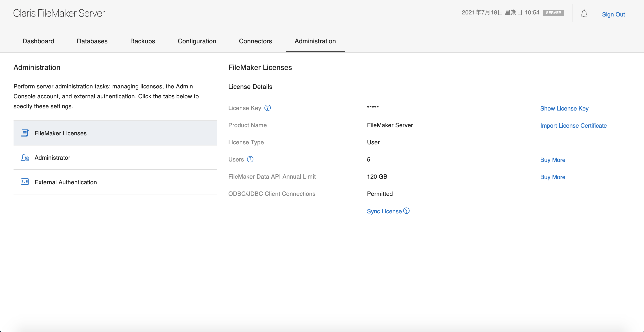Click the External Authentication ID card icon
Screen dimensions: 644x332
[x=25, y=182]
